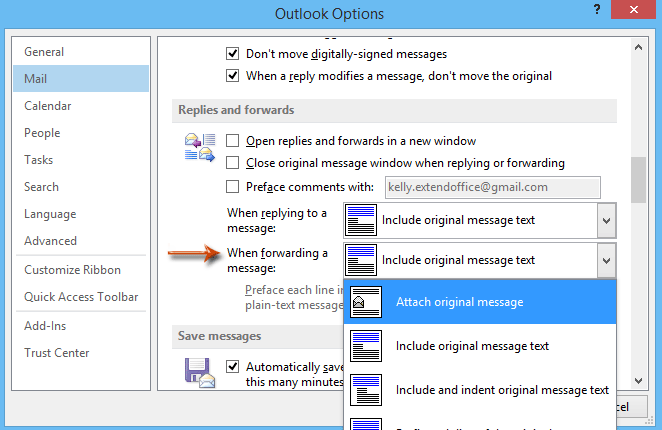Click the page icon in forwarding combo box
The height and width of the screenshot is (430, 662).
pyautogui.click(x=361, y=260)
